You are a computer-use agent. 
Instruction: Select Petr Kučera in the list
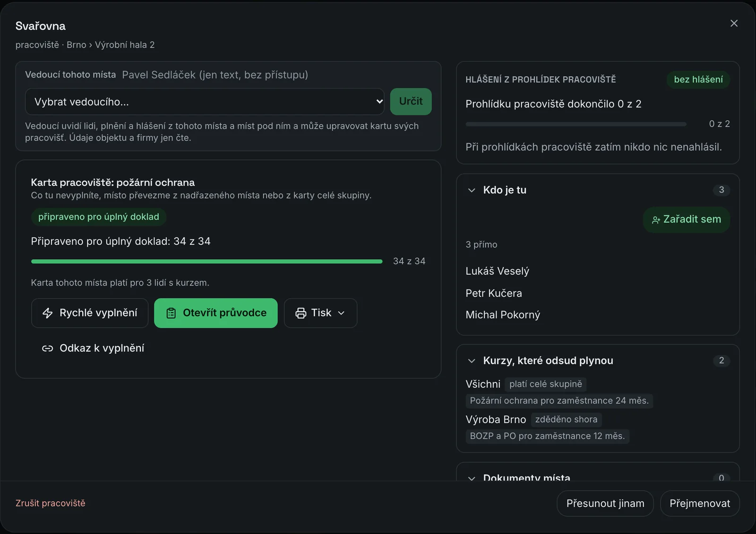click(494, 293)
